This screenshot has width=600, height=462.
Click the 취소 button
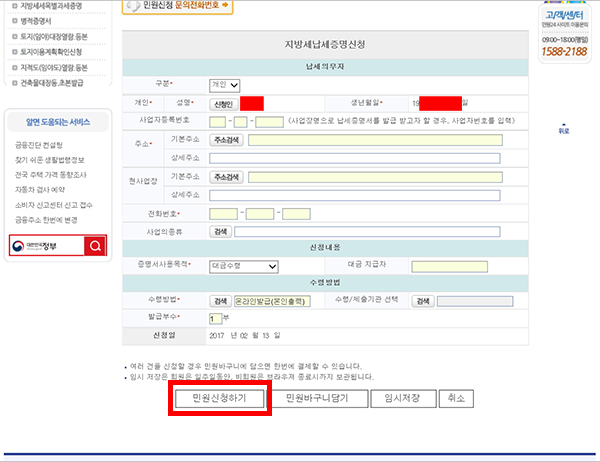tap(456, 398)
